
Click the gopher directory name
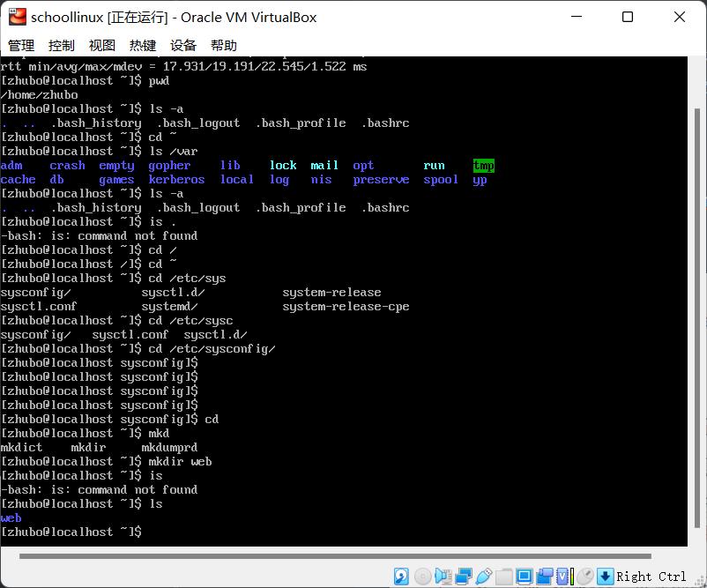[169, 166]
